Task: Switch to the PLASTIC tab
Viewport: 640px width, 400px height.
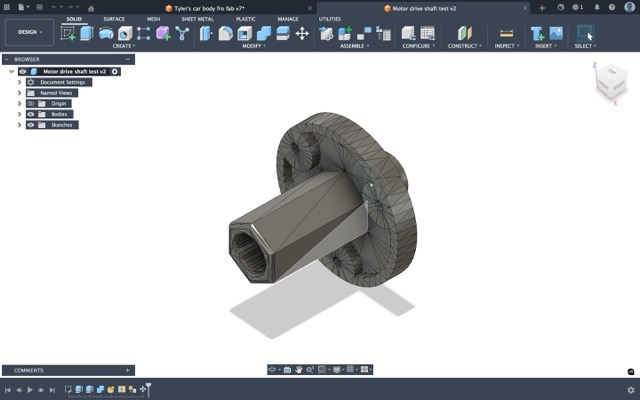Action: [x=246, y=19]
